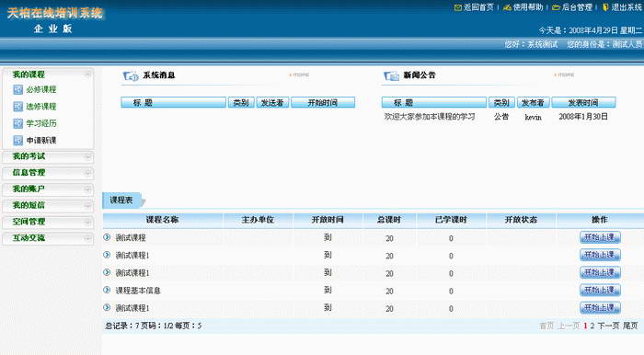Screen dimensions: 644x355
Task: Click the icon next to 选修课程
Action: coord(18,107)
